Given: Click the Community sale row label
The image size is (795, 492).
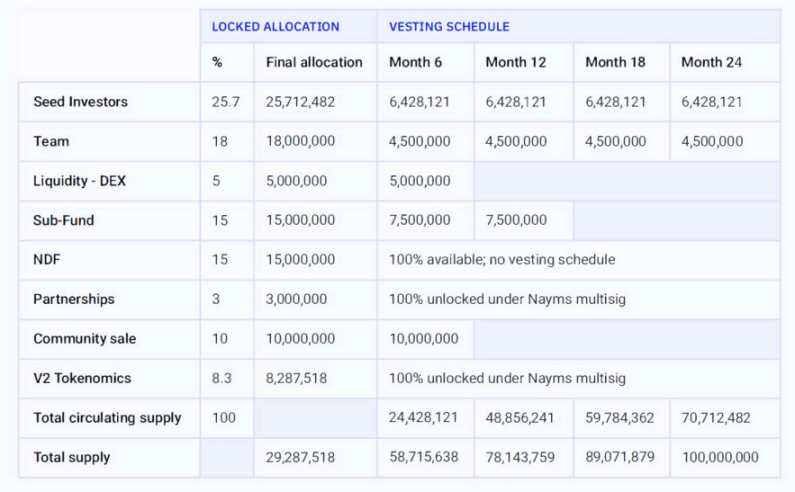Looking at the screenshot, I should click(x=85, y=339).
